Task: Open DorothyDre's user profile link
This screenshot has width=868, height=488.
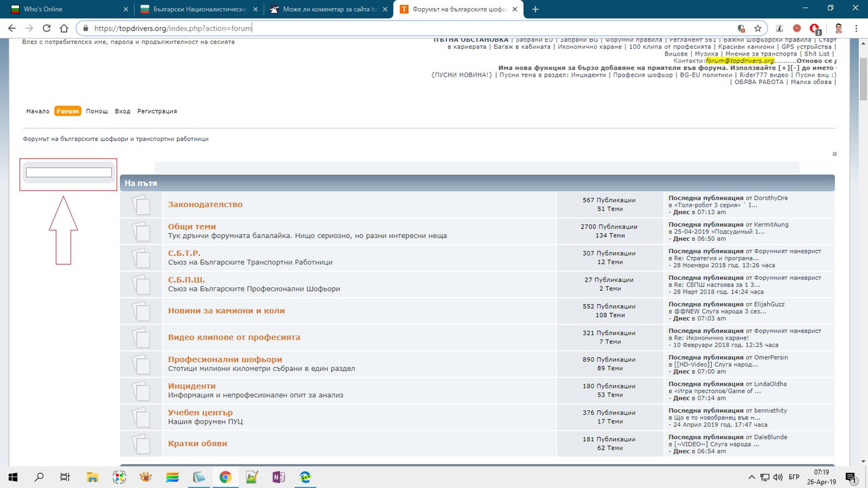Action: (x=771, y=198)
